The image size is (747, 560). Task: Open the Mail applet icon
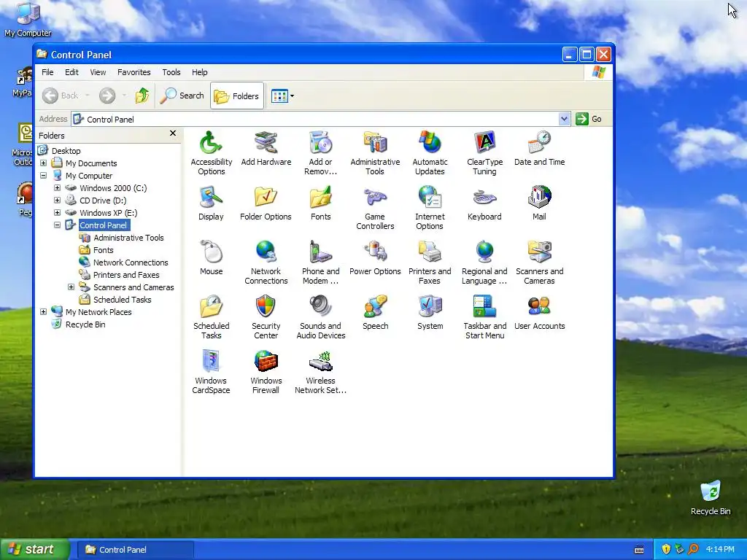pos(539,203)
